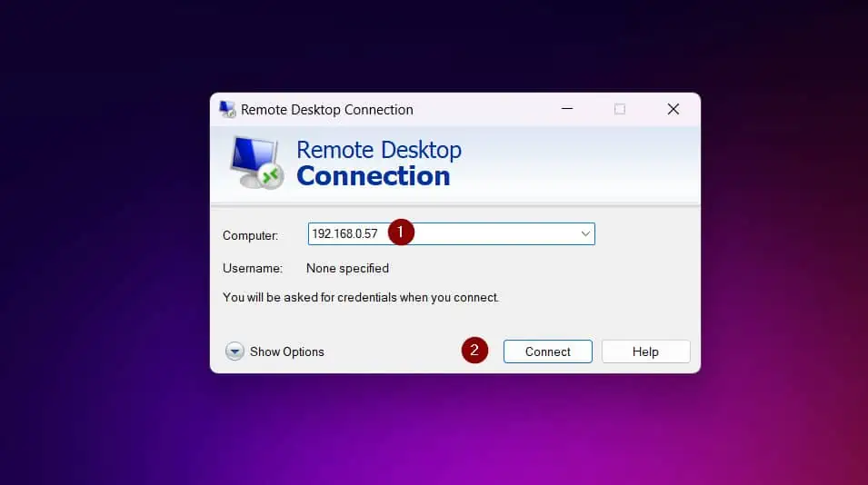
Task: Click the 'Computer:' label
Action: pos(250,235)
